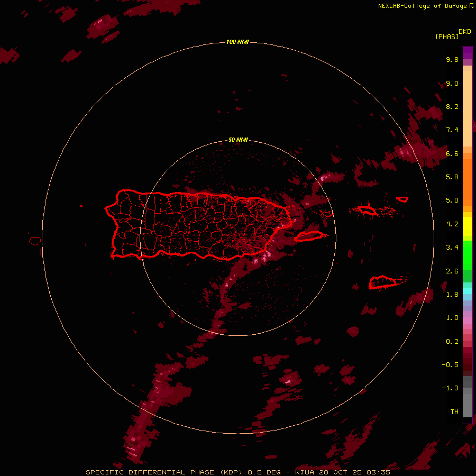This screenshot has height=476, width=476.
Task: Click the 5.0 scale value
Action: [452, 200]
